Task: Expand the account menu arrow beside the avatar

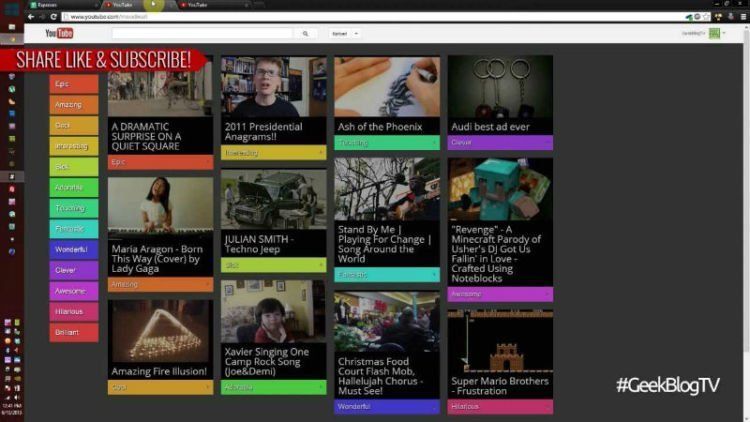Action: [x=724, y=33]
